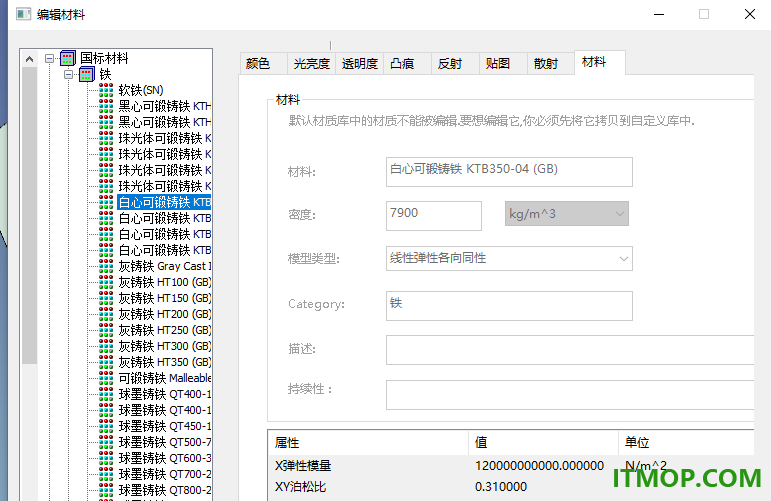This screenshot has height=501, width=771.
Task: Select the X弹性模量 property row
Action: [x=511, y=466]
